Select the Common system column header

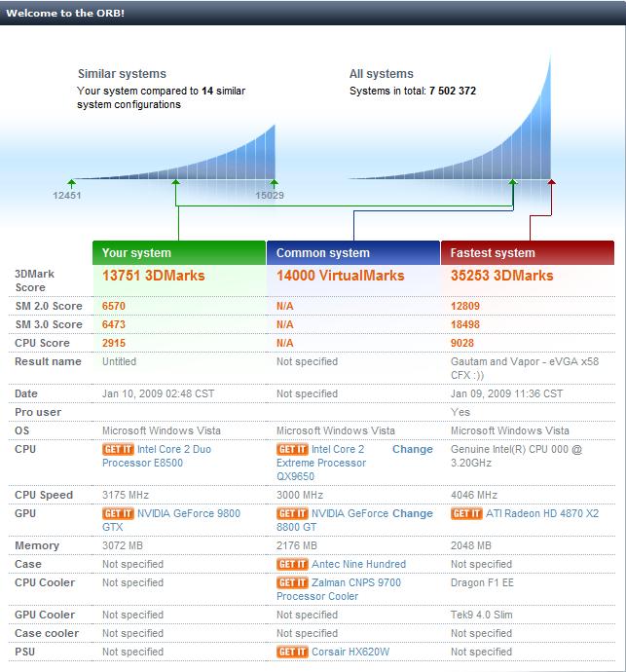(x=353, y=253)
